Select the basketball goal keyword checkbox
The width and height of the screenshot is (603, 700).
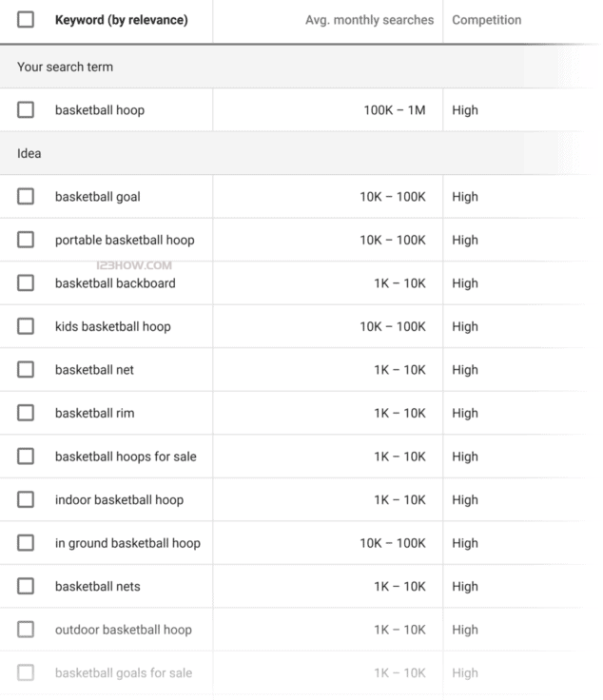click(26, 197)
